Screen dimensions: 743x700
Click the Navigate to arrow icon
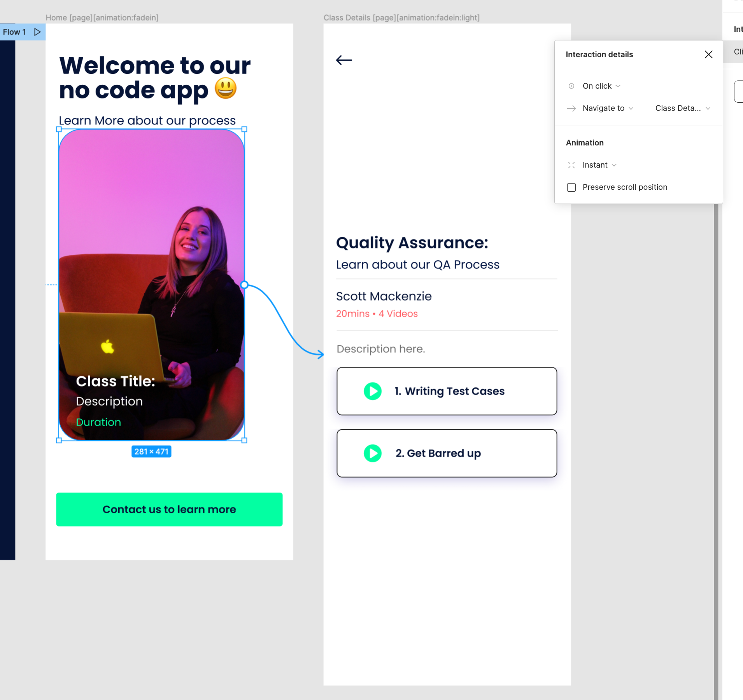tap(571, 108)
